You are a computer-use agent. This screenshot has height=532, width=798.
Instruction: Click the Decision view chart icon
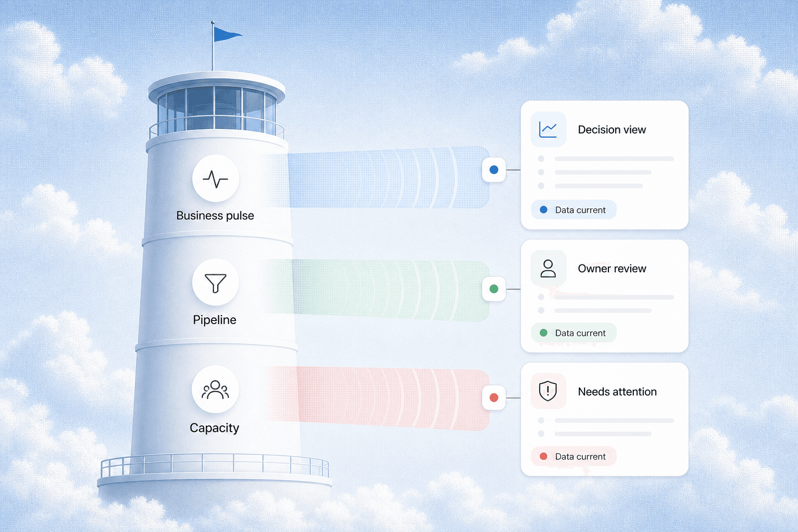[548, 129]
